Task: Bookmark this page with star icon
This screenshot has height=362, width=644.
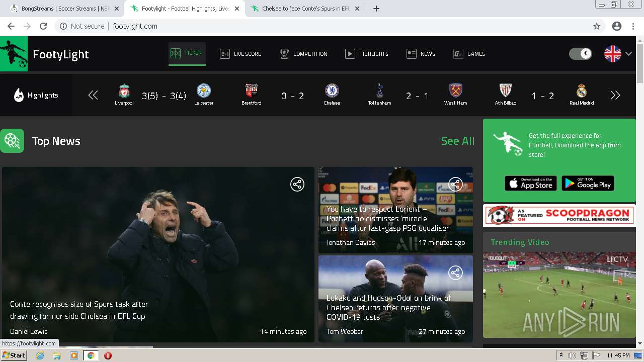Action: 597,26
